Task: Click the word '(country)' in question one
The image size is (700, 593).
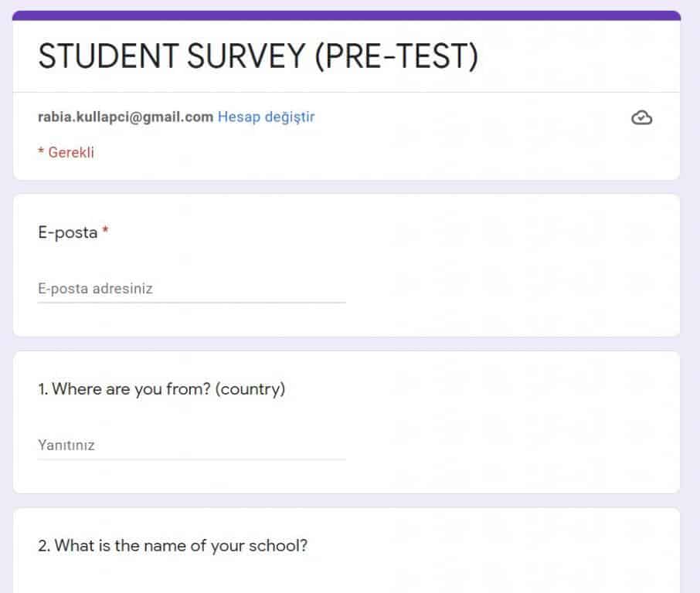Action: click(250, 389)
